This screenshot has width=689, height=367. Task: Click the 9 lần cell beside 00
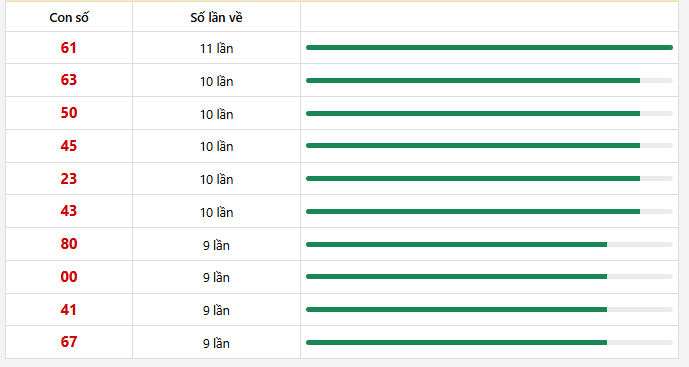click(x=216, y=277)
